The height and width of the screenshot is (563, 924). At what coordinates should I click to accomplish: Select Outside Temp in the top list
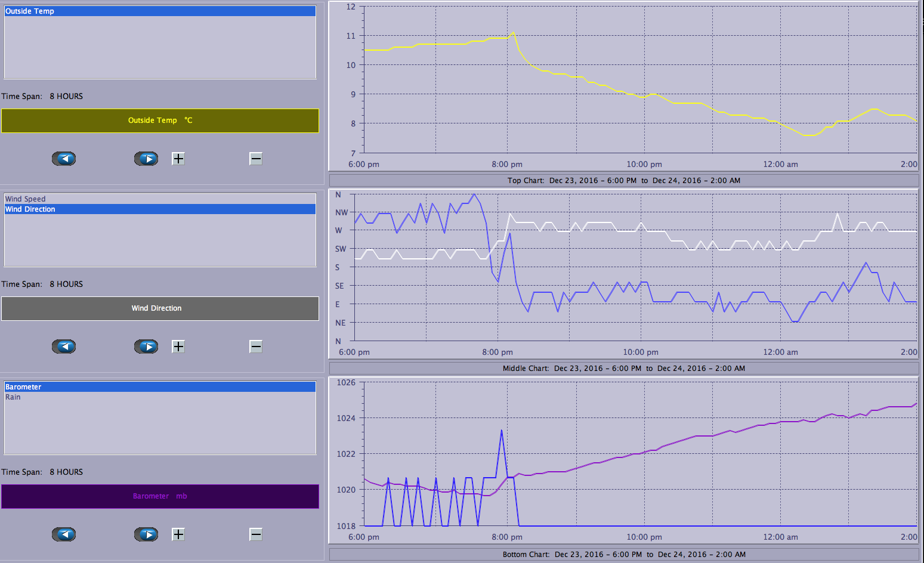coord(160,11)
